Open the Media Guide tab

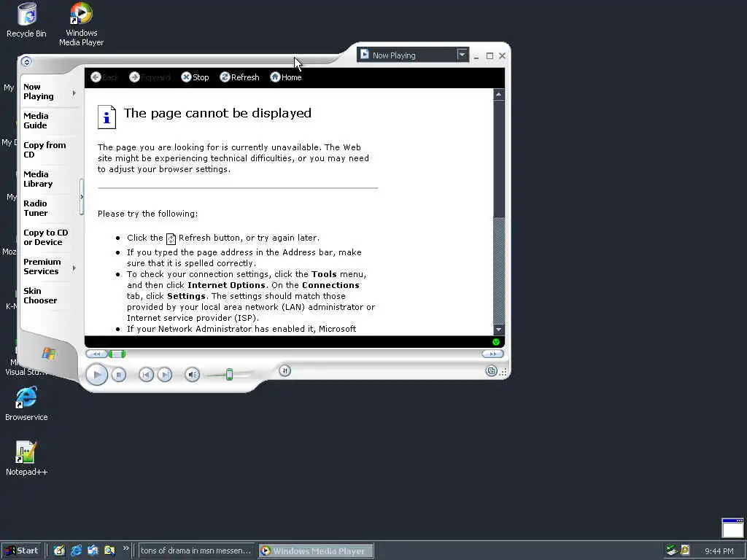[36, 120]
